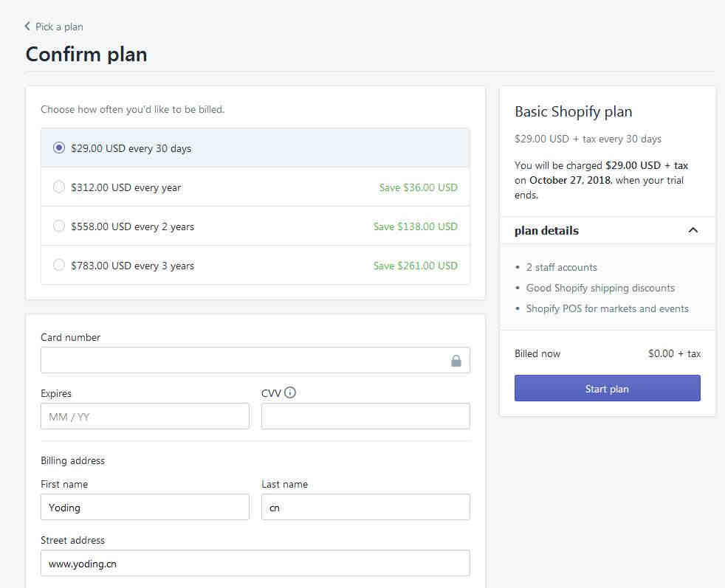Click the lock icon in Card number field
Image resolution: width=725 pixels, height=588 pixels.
click(x=456, y=361)
